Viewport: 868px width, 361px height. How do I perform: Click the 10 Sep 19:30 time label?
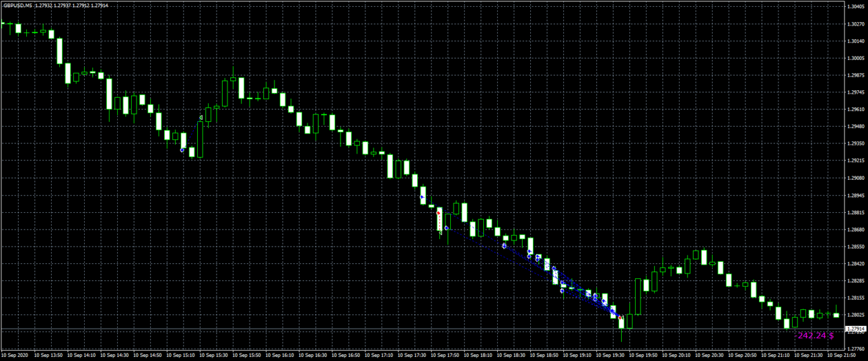610,355
